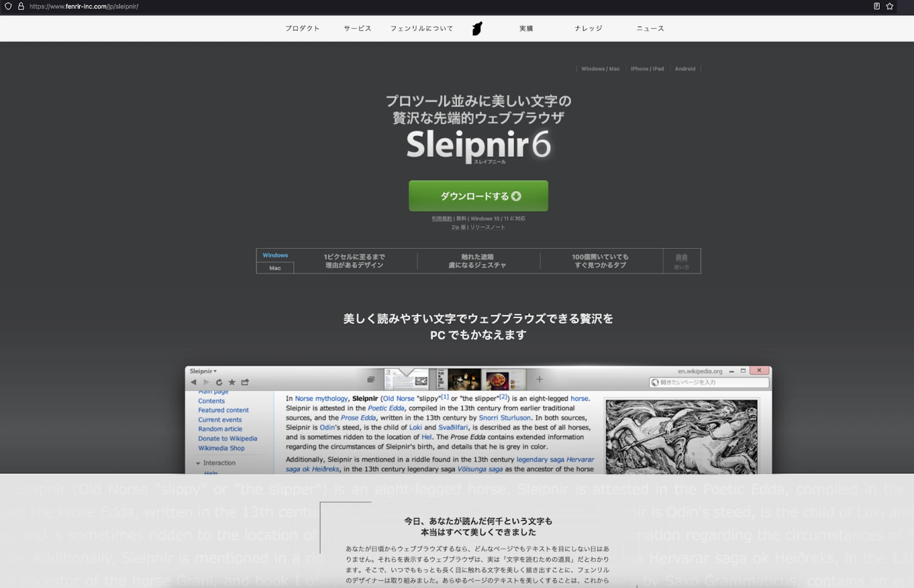
Task: Switch to the Mac tab
Action: (x=275, y=268)
